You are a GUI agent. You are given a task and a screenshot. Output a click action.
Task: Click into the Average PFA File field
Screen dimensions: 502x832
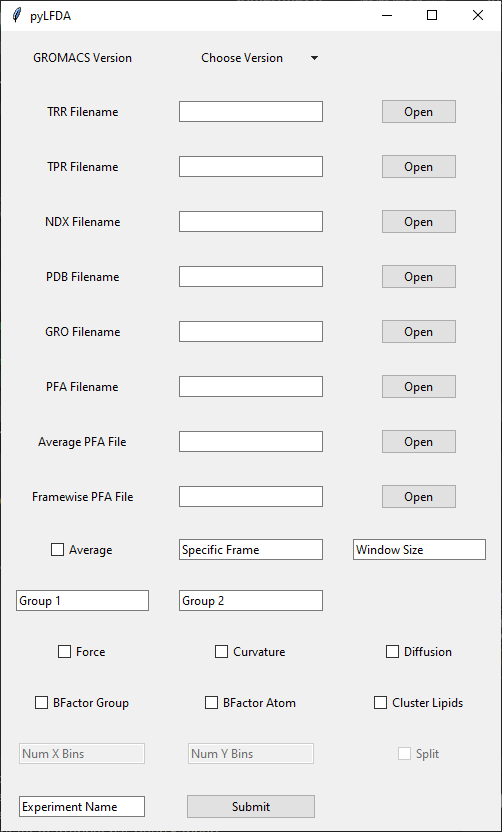[251, 441]
